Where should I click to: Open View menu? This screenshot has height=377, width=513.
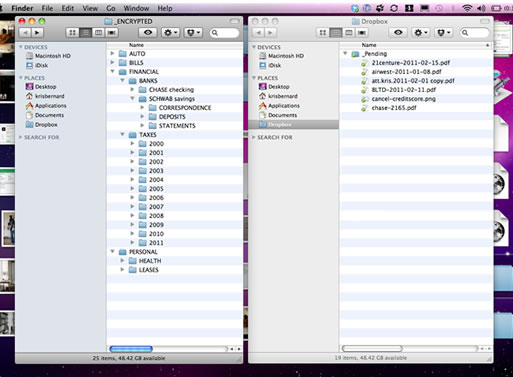point(90,8)
